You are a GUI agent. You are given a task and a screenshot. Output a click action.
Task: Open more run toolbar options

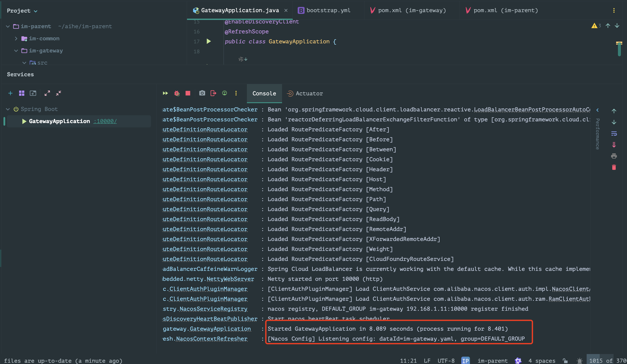coord(236,93)
